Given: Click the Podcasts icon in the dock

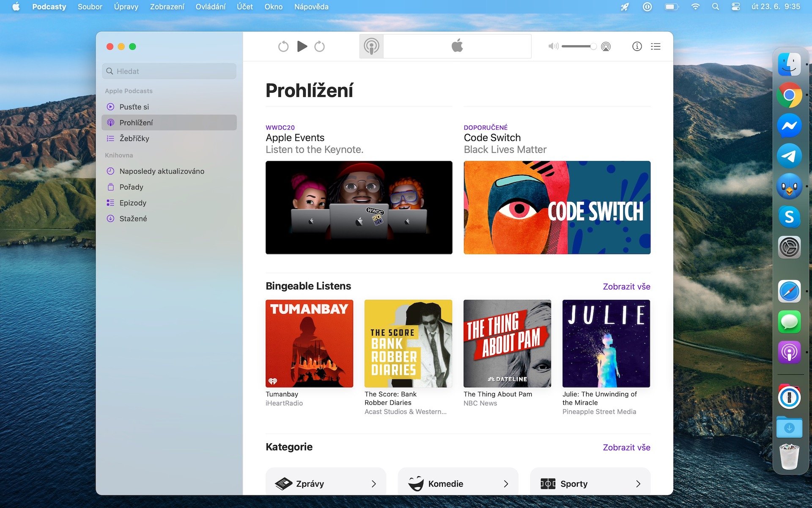Looking at the screenshot, I should [789, 352].
